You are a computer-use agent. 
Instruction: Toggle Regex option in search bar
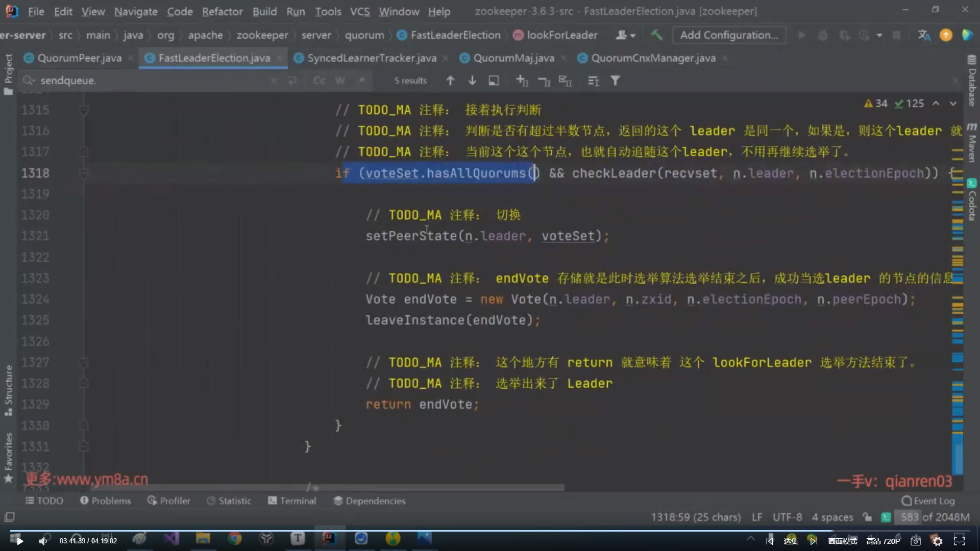pyautogui.click(x=361, y=81)
